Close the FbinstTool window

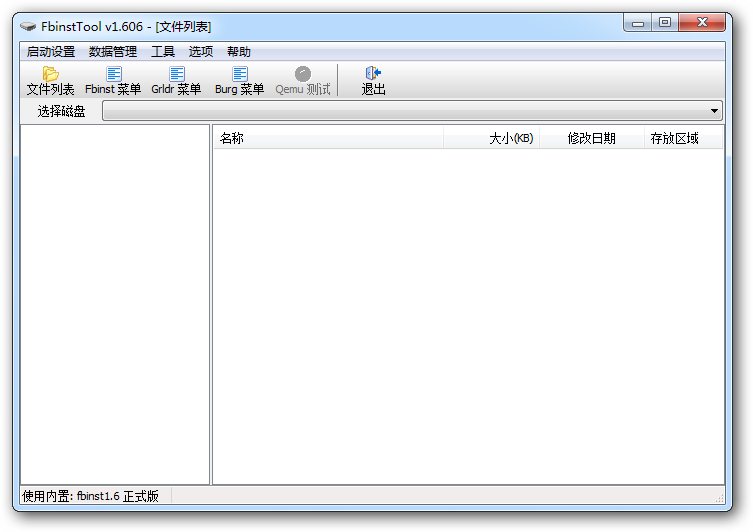[702, 23]
